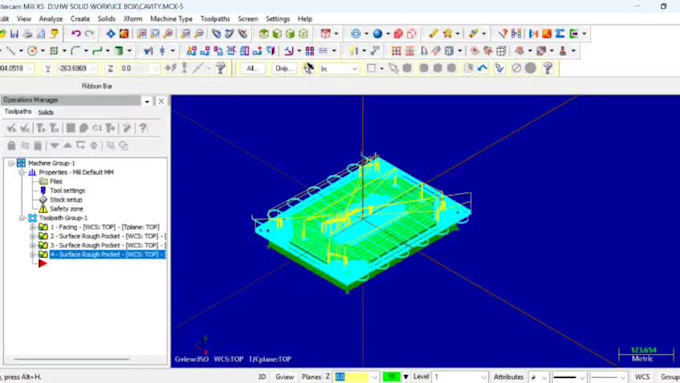Click the All... selection button
The image size is (680, 383).
coord(252,69)
